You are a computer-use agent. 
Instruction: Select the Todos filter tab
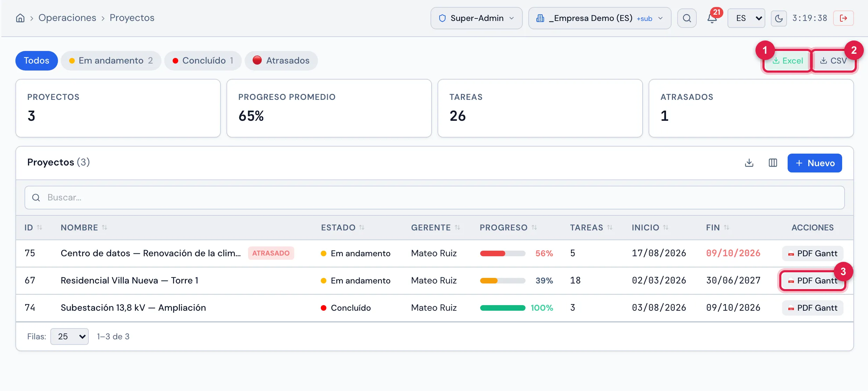click(36, 61)
